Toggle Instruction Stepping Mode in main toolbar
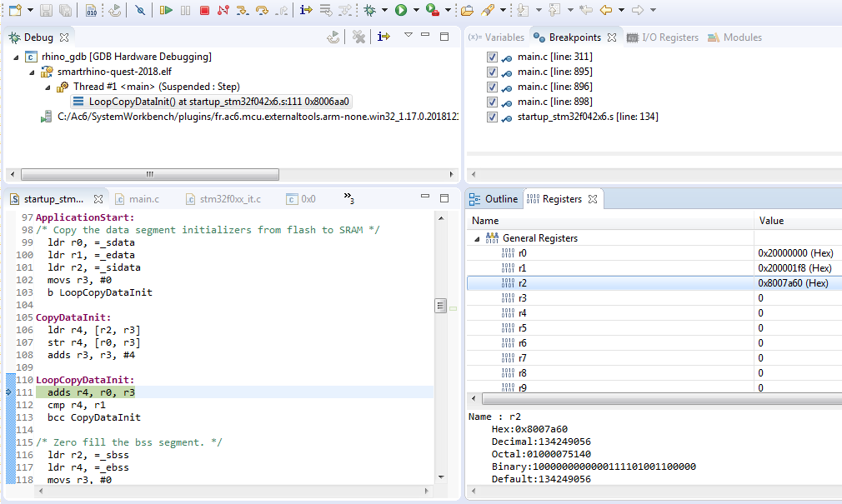 [x=306, y=10]
